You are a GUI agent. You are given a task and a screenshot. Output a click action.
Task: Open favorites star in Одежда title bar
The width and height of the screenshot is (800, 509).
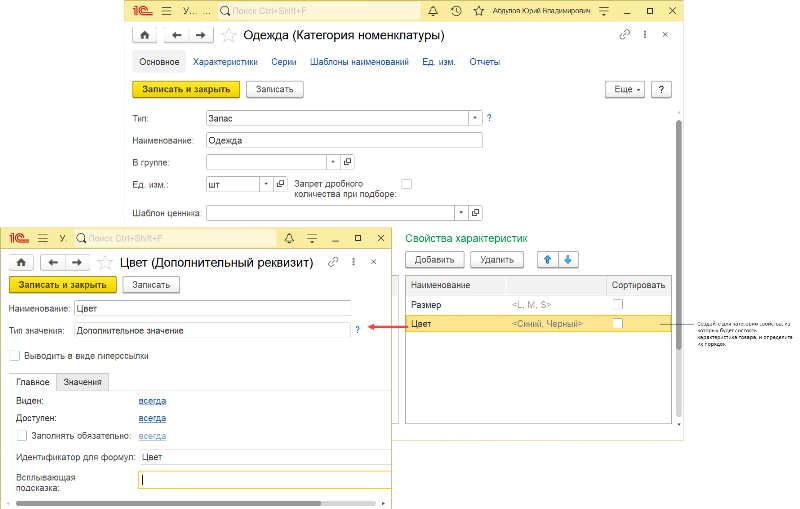pos(479,11)
